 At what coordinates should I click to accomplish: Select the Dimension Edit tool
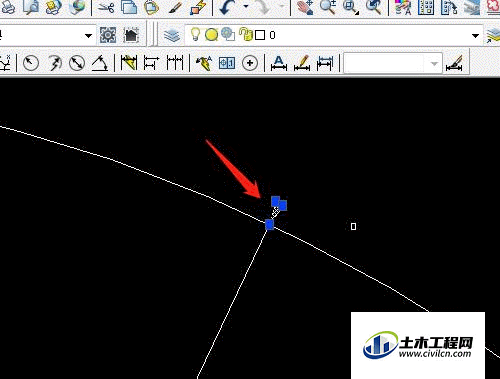(279, 63)
